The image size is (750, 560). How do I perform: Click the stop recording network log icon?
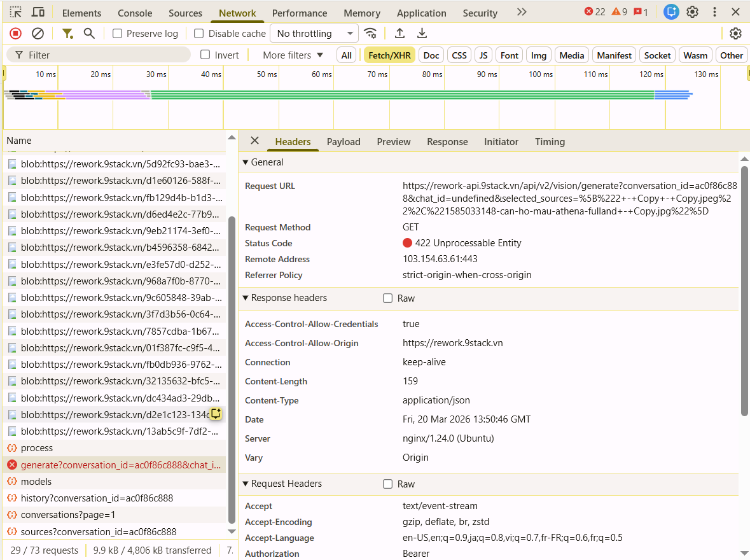(x=16, y=34)
